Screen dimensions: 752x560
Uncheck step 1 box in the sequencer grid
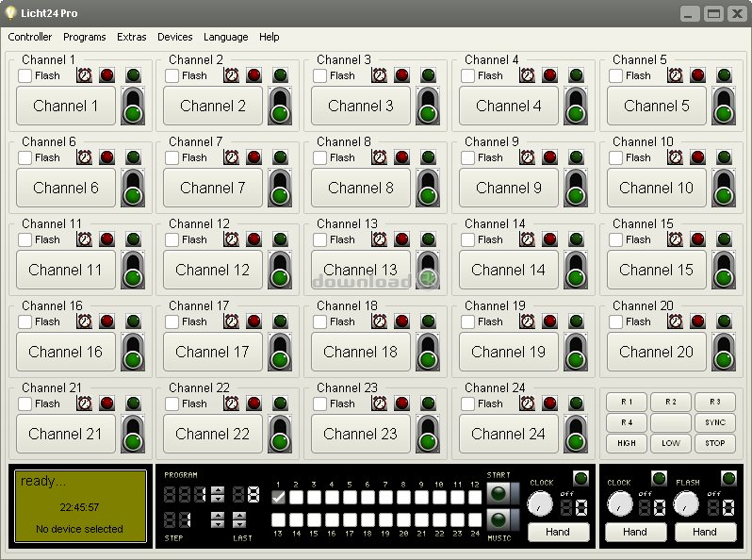point(279,498)
